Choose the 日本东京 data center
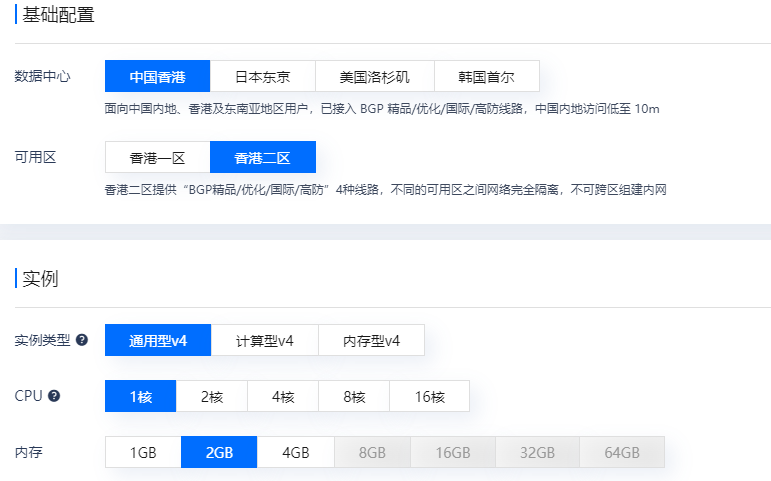 [x=263, y=76]
